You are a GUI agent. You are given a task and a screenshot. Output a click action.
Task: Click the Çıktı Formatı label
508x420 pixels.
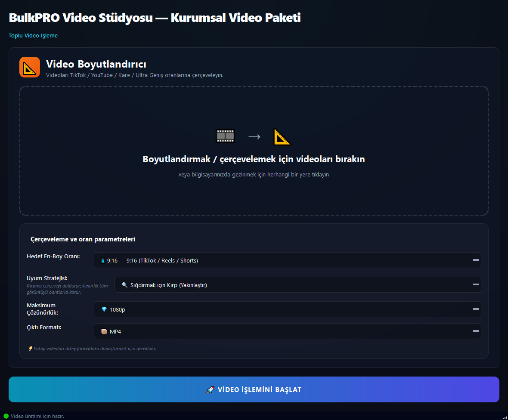tap(44, 327)
